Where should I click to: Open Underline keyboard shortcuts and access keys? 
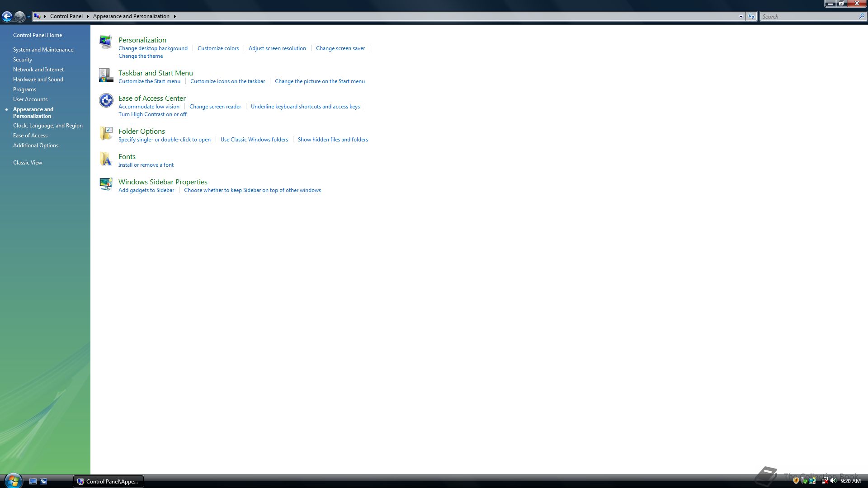[305, 107]
